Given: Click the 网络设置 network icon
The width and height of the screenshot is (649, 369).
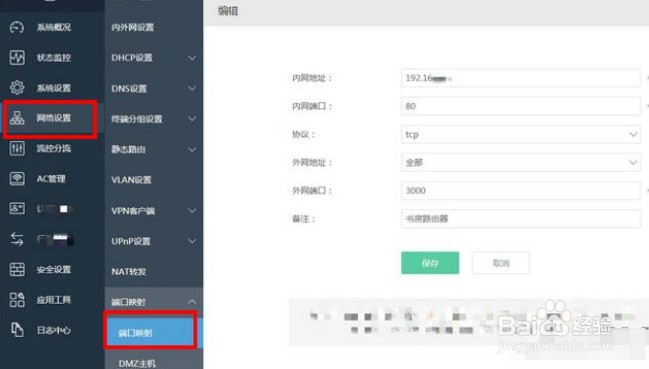Looking at the screenshot, I should click(17, 118).
